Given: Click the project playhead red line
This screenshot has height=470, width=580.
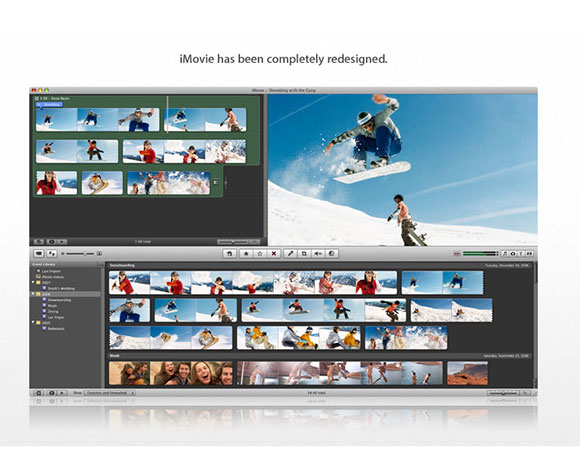Looking at the screenshot, I should pos(168,114).
